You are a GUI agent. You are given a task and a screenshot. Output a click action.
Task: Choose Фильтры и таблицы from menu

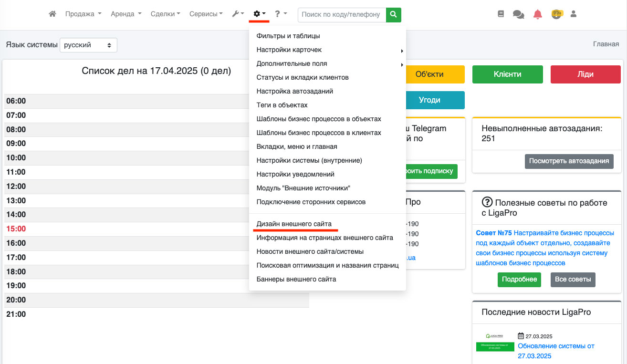[288, 36]
